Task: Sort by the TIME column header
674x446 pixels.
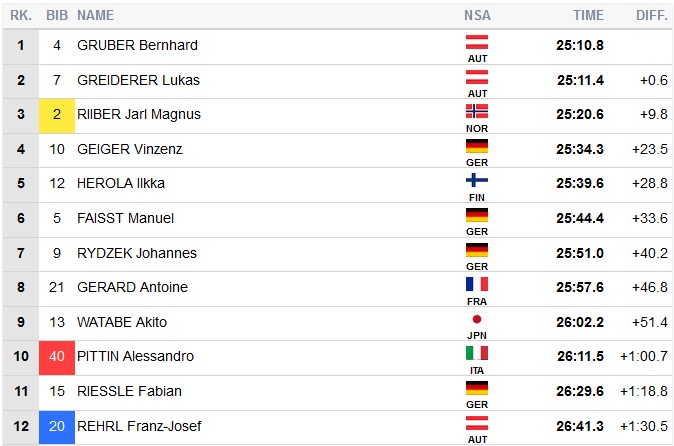Action: point(588,15)
